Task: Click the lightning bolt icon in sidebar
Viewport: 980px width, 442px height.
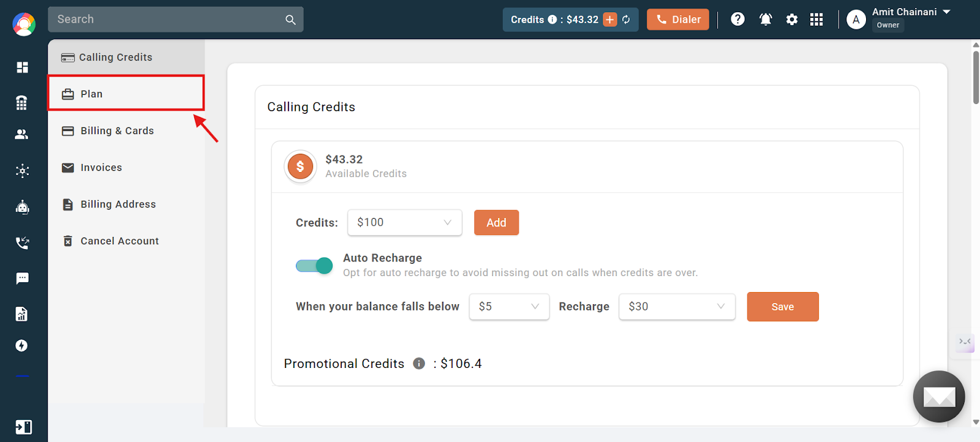Action: [x=22, y=346]
